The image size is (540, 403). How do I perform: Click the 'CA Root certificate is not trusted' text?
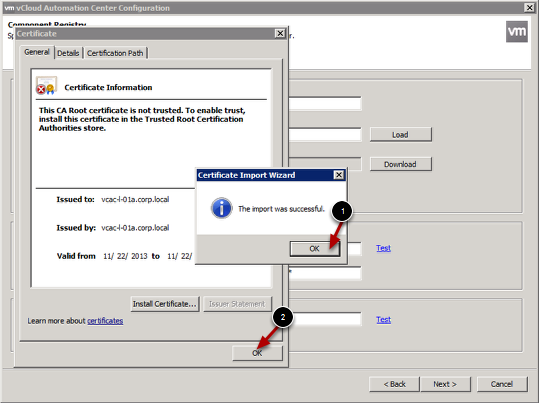click(x=142, y=119)
